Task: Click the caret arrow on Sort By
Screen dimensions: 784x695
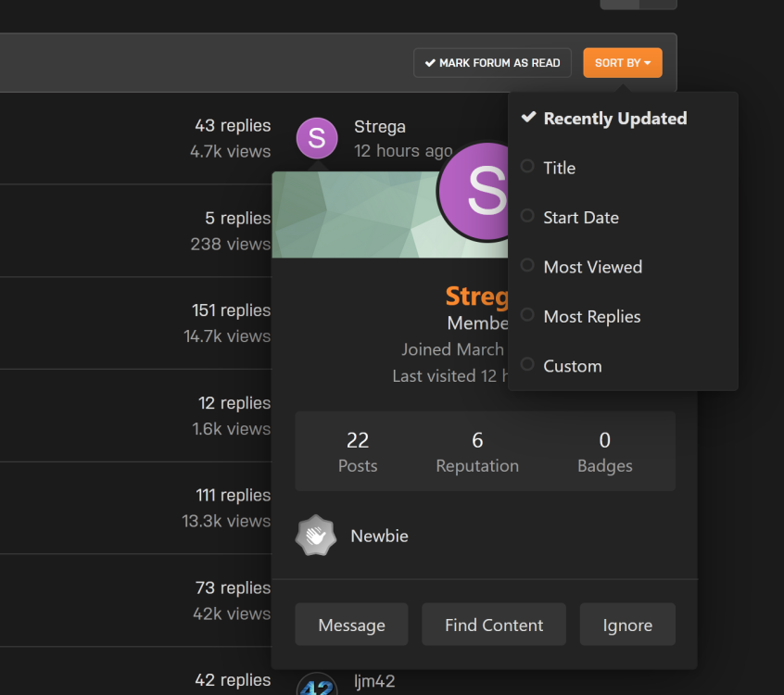Action: (x=648, y=63)
